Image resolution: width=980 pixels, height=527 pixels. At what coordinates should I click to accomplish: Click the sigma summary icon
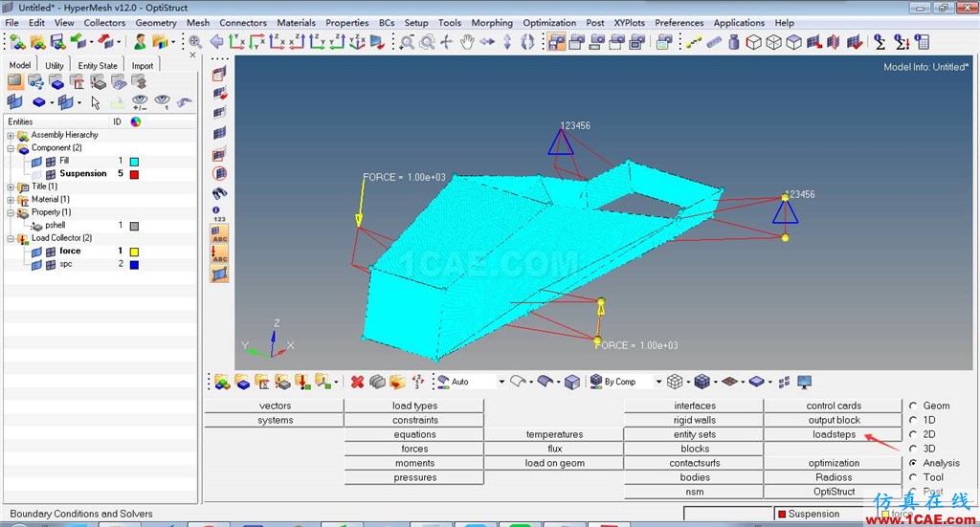pyautogui.click(x=880, y=42)
